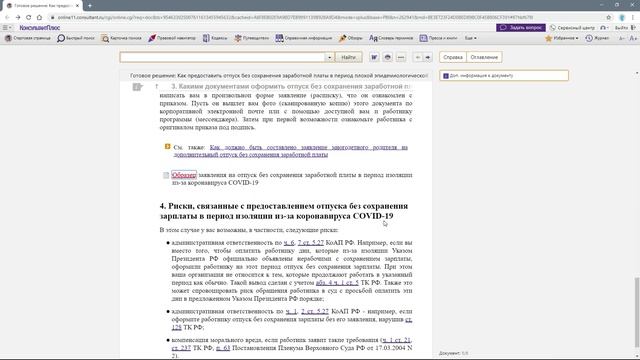640x360 pixels.
Task: Expand the Ещё toolbar dropdown
Action: pos(471,38)
